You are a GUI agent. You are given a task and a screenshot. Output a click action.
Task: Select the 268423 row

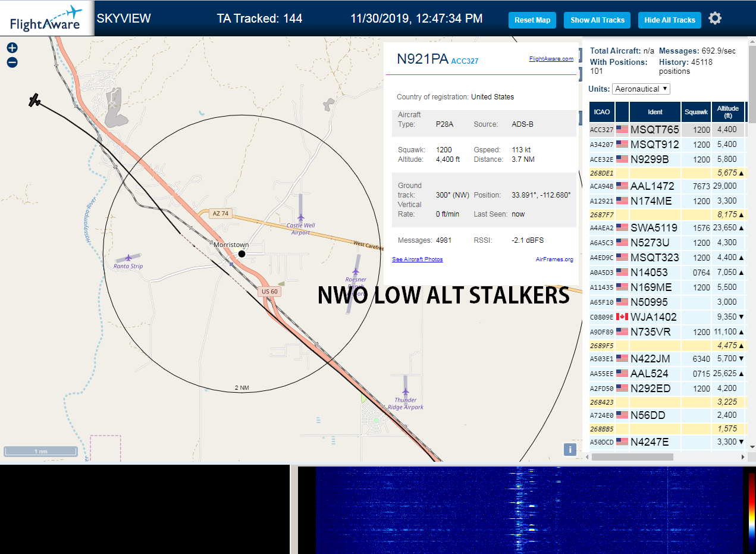click(x=668, y=402)
